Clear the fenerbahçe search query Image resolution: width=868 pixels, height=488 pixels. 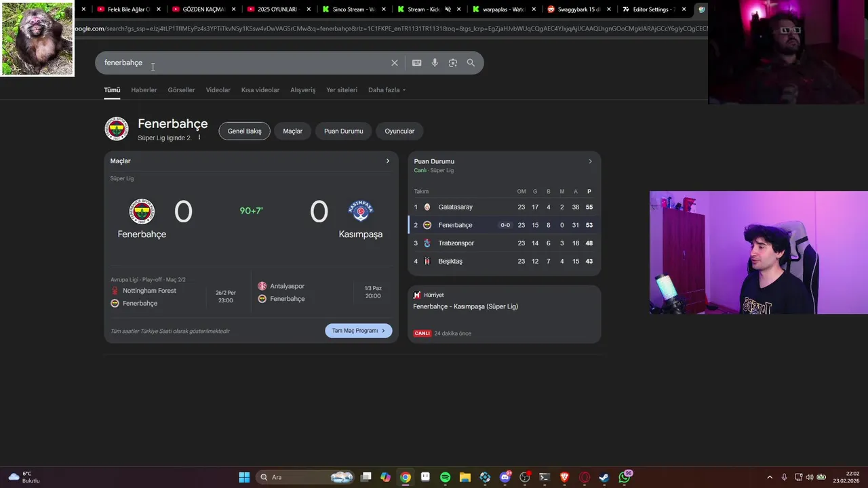click(x=395, y=63)
